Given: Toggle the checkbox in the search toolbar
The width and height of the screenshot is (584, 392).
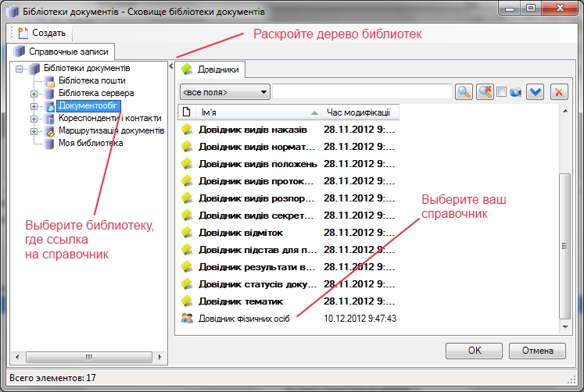Looking at the screenshot, I should click(501, 92).
